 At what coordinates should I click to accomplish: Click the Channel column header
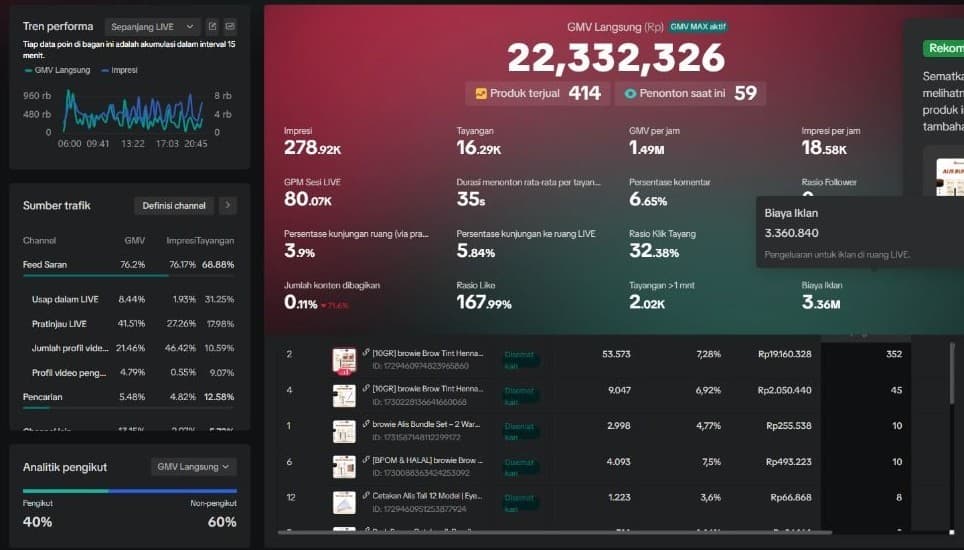click(x=39, y=240)
